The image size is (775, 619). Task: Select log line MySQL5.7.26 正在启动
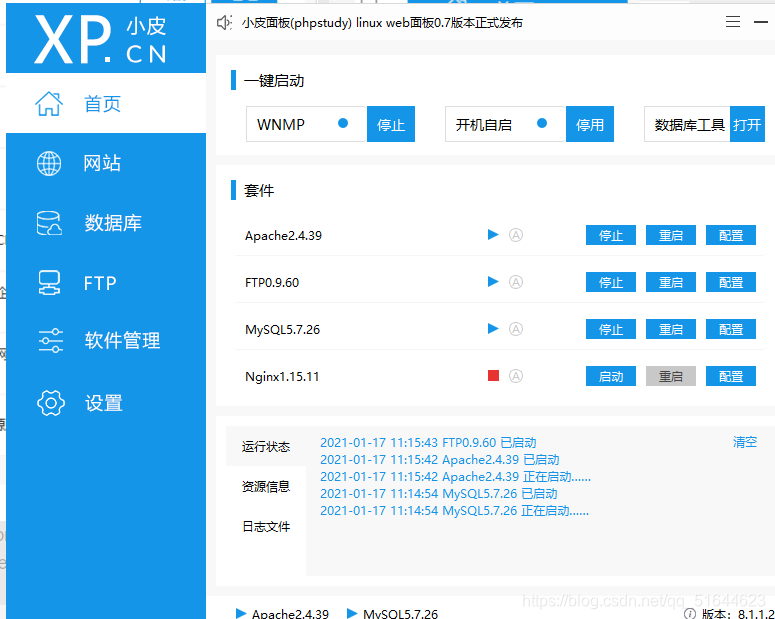454,510
